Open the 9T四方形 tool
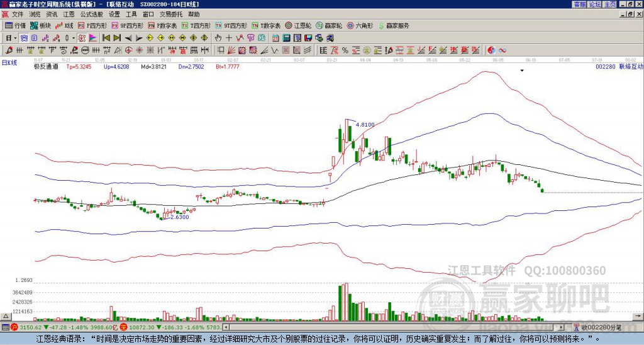Image resolution: width=644 pixels, height=345 pixels. (x=231, y=25)
